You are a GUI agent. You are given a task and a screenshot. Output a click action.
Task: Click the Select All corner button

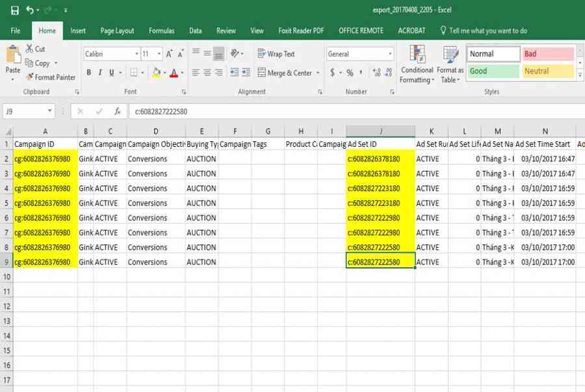(x=6, y=131)
